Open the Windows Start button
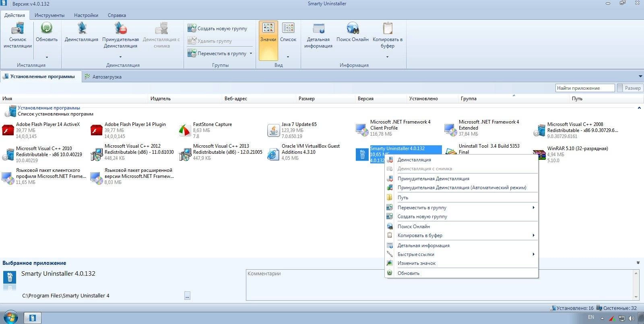 tap(10, 318)
